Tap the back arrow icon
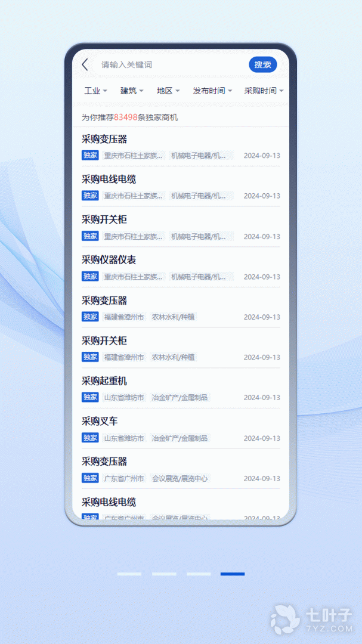This screenshot has height=644, width=362. coord(85,64)
